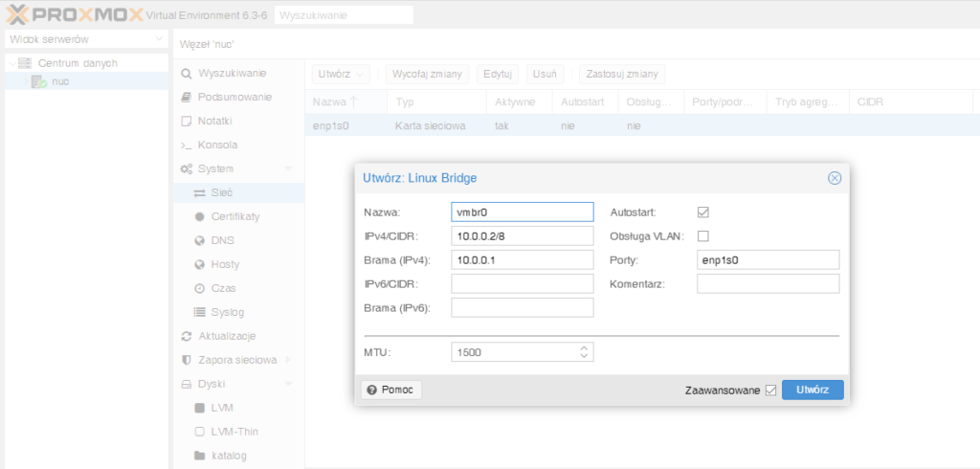Click the Certyfikaty badge icon
The image size is (980, 469).
[x=200, y=217]
